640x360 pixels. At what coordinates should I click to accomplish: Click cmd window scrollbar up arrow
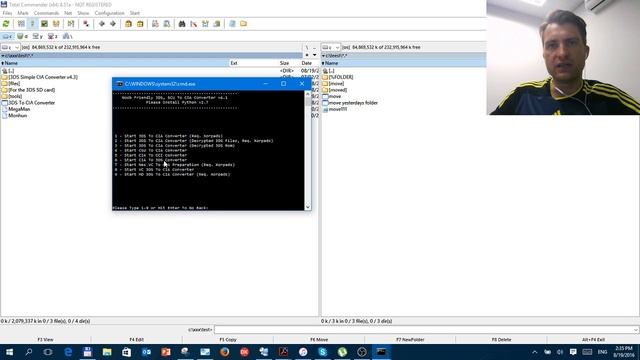pos(308,94)
